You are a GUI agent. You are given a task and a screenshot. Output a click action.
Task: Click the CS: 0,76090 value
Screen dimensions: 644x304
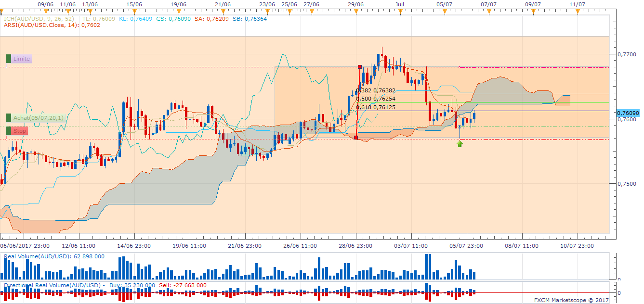point(172,19)
